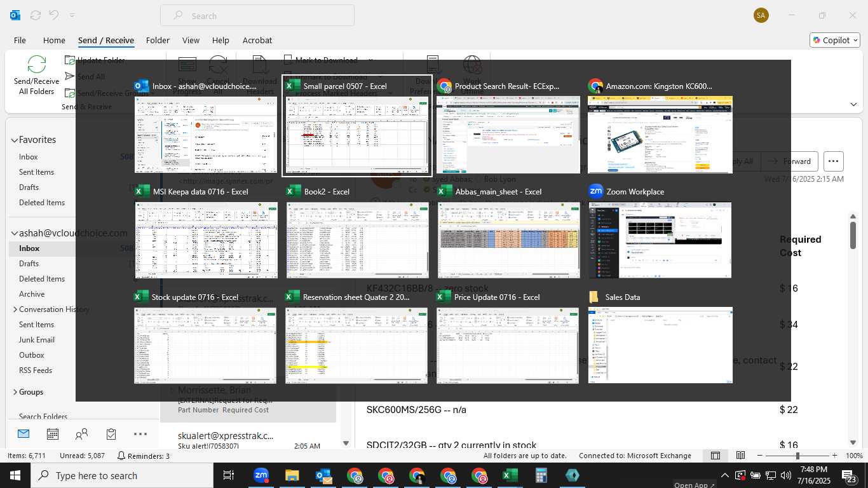Click the 100% zoom level in status bar
Screen dimensions: 868x488
[x=854, y=456]
